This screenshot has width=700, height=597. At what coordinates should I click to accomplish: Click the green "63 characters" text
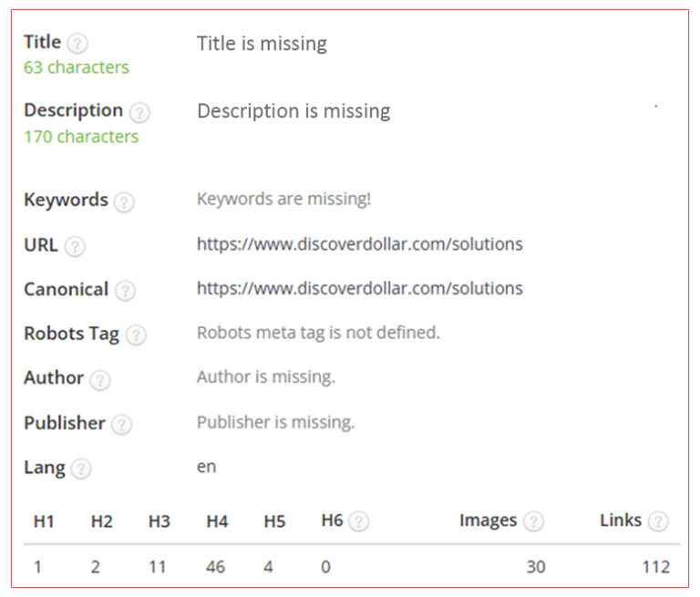[77, 67]
